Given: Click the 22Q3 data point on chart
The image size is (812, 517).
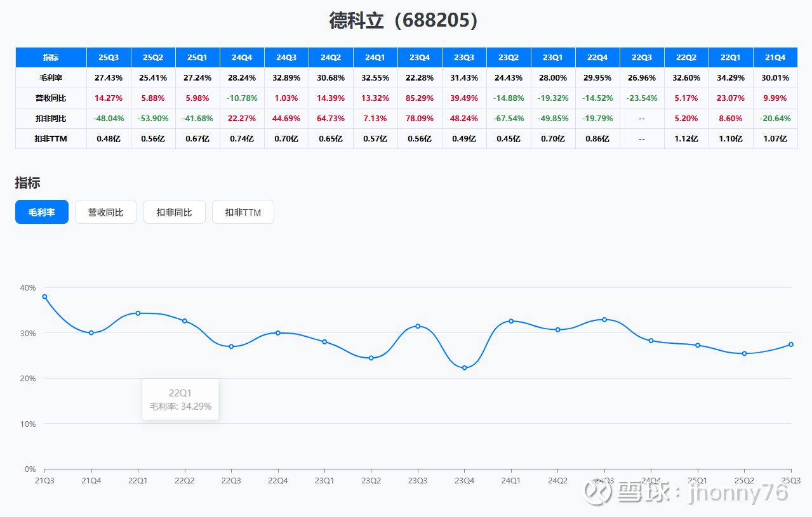Looking at the screenshot, I should click(231, 346).
